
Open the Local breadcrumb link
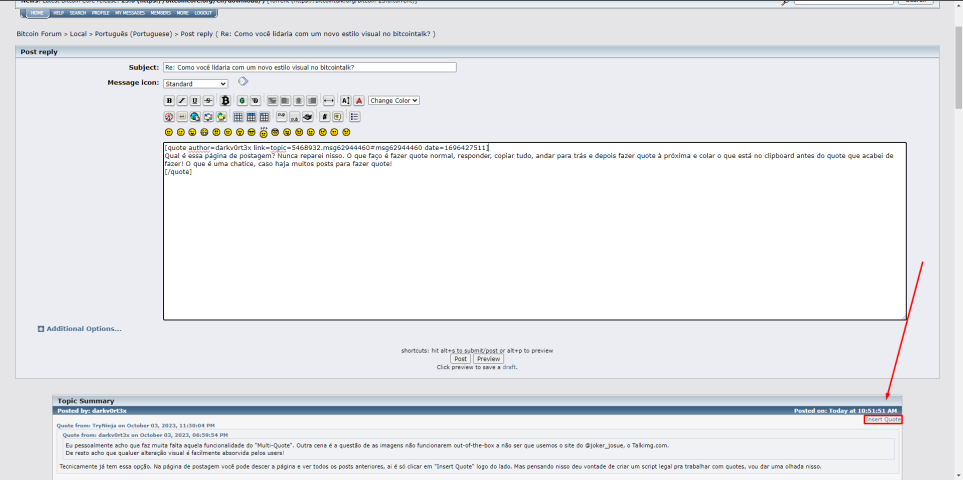click(x=78, y=34)
